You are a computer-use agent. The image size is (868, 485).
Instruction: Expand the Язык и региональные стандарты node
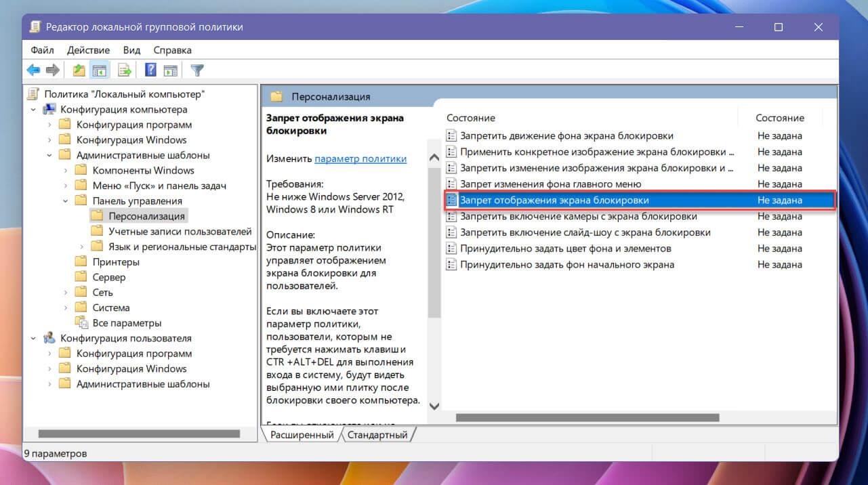click(x=82, y=247)
